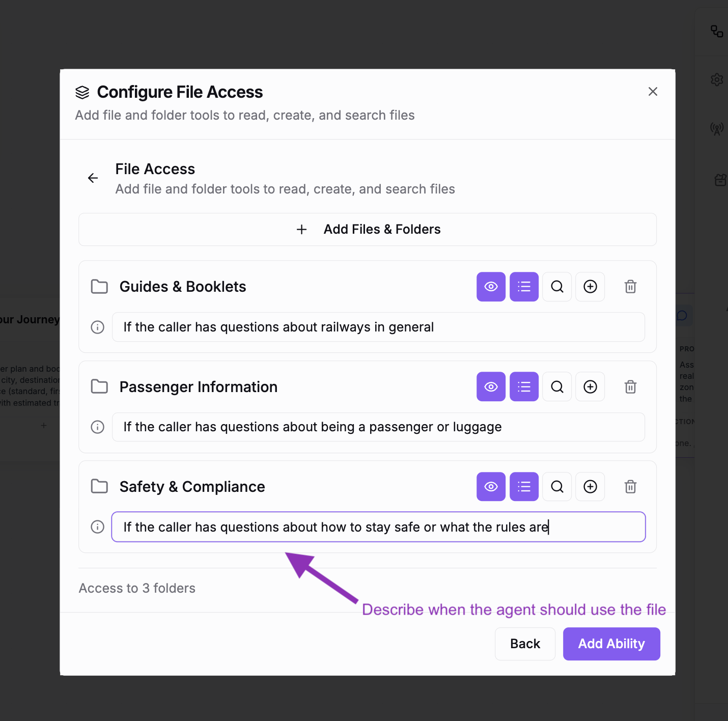728x721 pixels.
Task: Click Add Files & Folders
Action: [368, 229]
